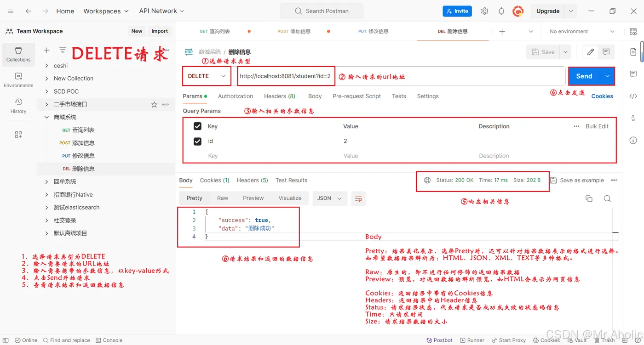Open the documentation icon in right sidebar

633,52
